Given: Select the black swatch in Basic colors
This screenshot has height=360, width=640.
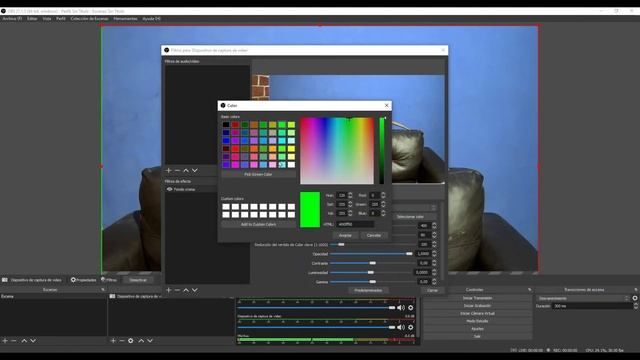Looking at the screenshot, I should point(226,124).
